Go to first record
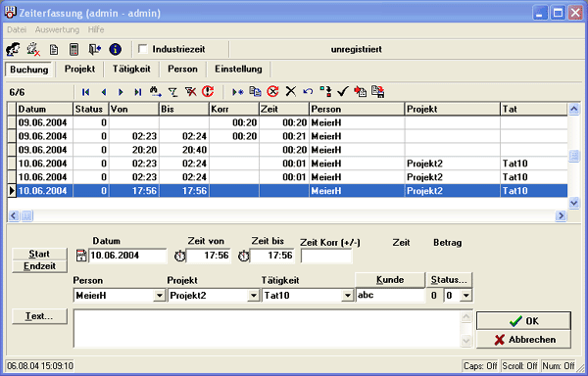This screenshot has height=376, width=588. (x=86, y=92)
